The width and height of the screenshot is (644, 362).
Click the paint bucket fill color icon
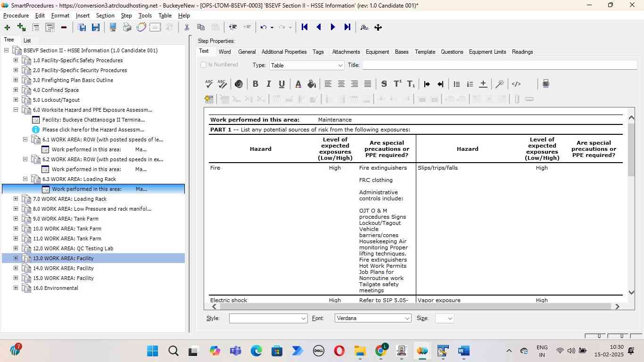311,84
